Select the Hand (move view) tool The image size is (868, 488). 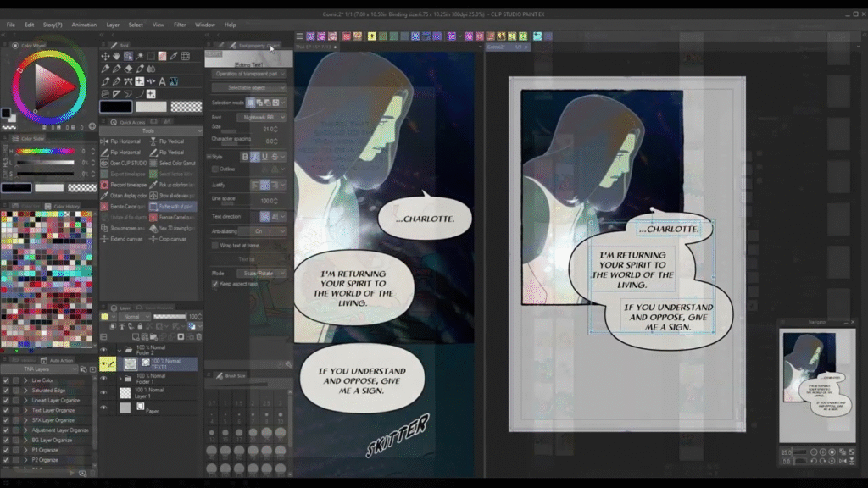(x=116, y=57)
